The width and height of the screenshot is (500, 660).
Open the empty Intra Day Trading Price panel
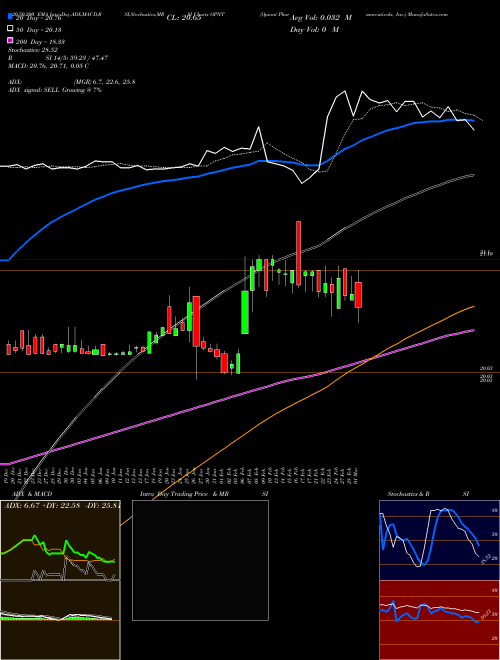tap(200, 560)
